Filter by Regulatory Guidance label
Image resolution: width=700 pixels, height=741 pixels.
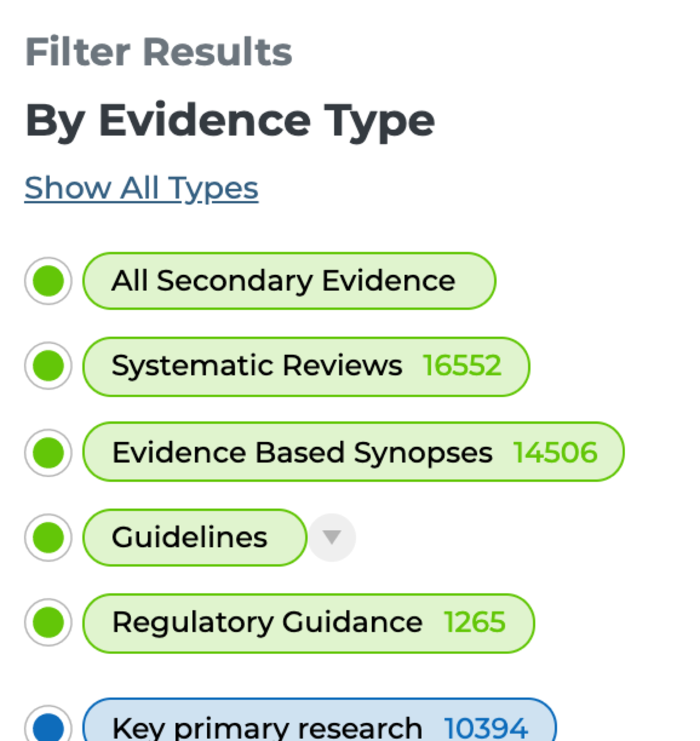pyautogui.click(x=267, y=622)
